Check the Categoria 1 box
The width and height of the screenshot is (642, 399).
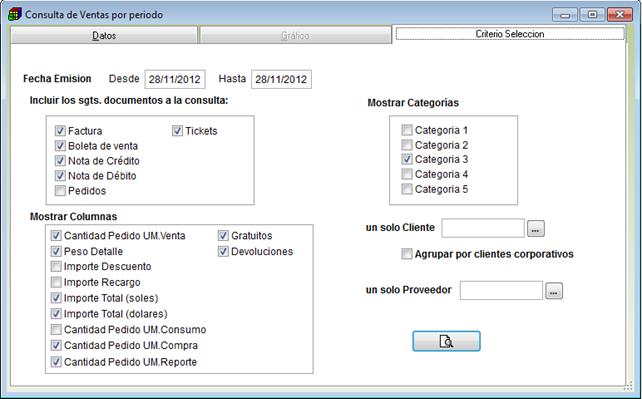pyautogui.click(x=407, y=130)
